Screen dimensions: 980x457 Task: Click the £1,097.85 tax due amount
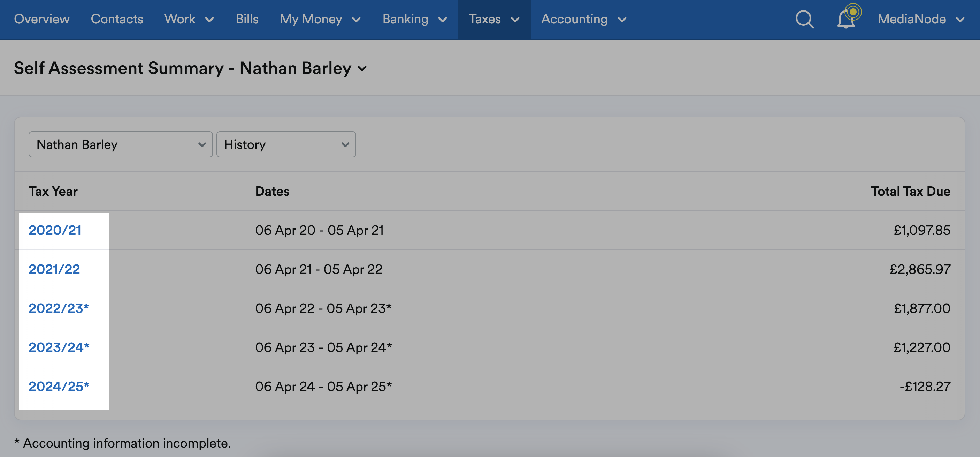pyautogui.click(x=922, y=230)
